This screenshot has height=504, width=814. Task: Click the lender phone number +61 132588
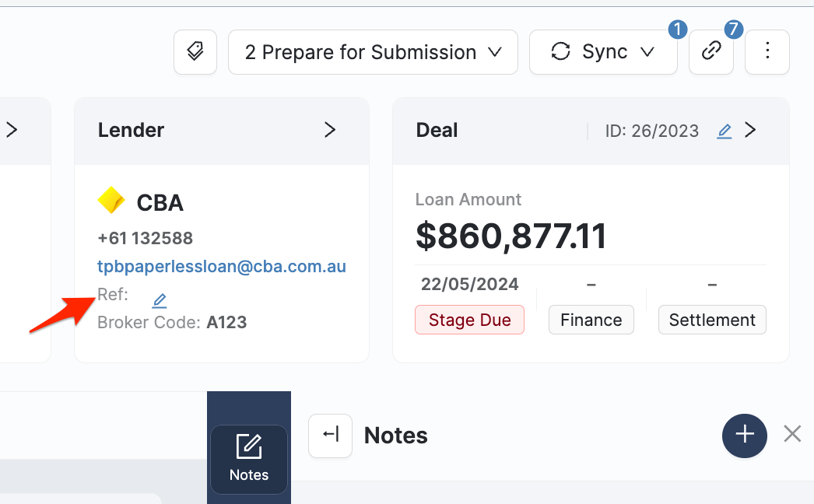coord(145,238)
